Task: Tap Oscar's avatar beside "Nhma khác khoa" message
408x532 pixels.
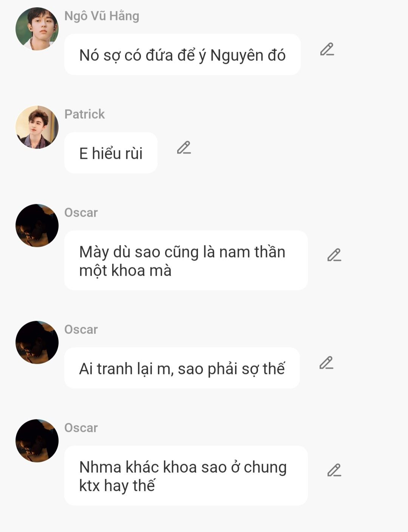Action: 37,441
